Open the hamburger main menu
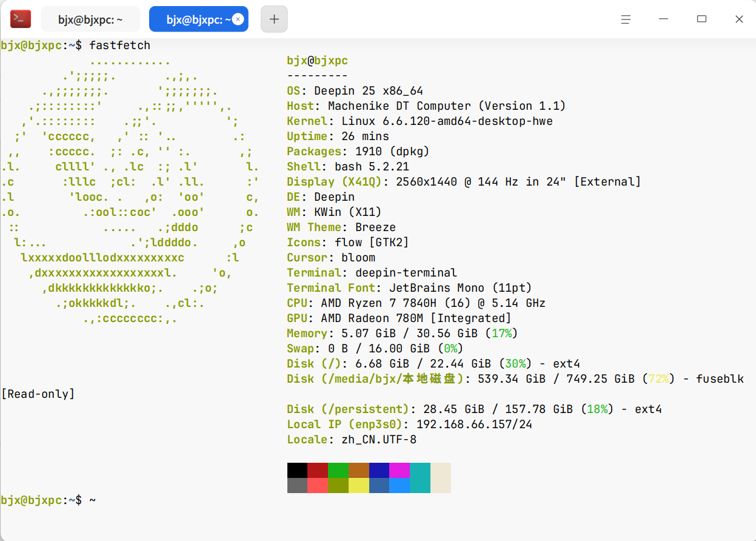This screenshot has height=541, width=756. click(x=626, y=19)
